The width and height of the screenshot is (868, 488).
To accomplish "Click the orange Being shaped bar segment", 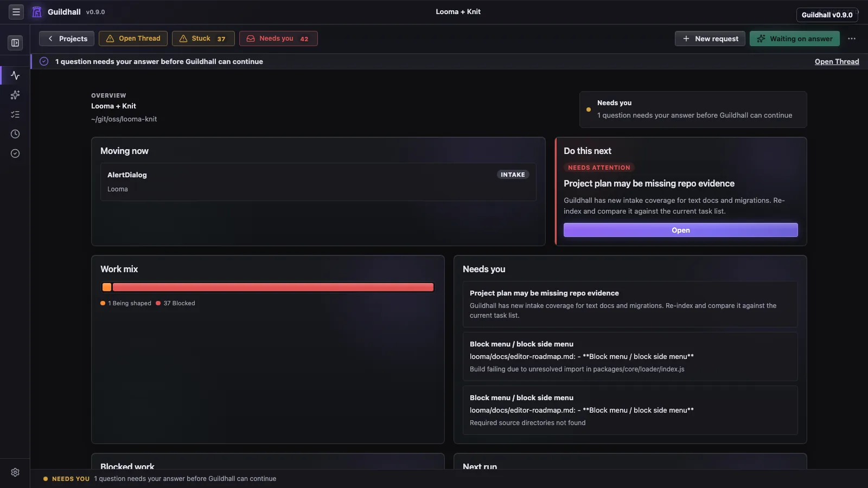I will [x=107, y=287].
